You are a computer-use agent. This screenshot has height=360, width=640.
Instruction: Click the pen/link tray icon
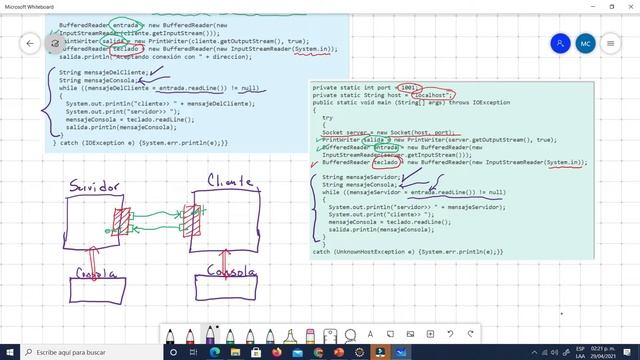[566, 352]
